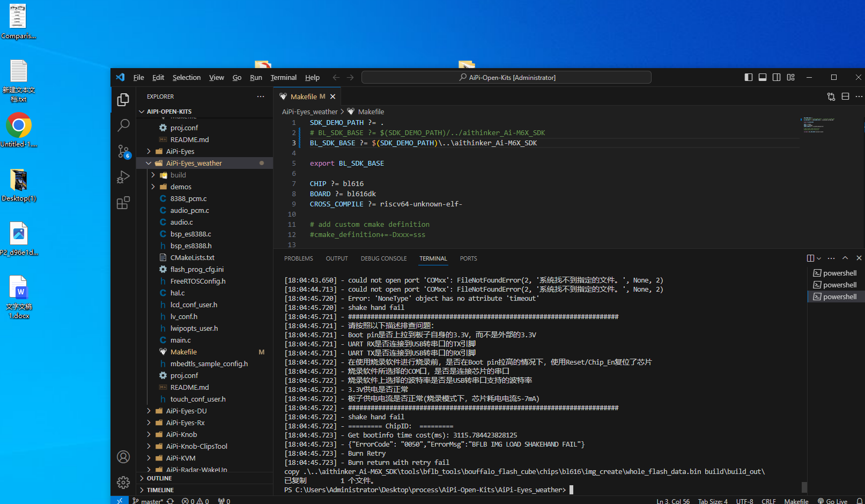
Task: Select the Chrome desktop icon
Action: [19, 130]
